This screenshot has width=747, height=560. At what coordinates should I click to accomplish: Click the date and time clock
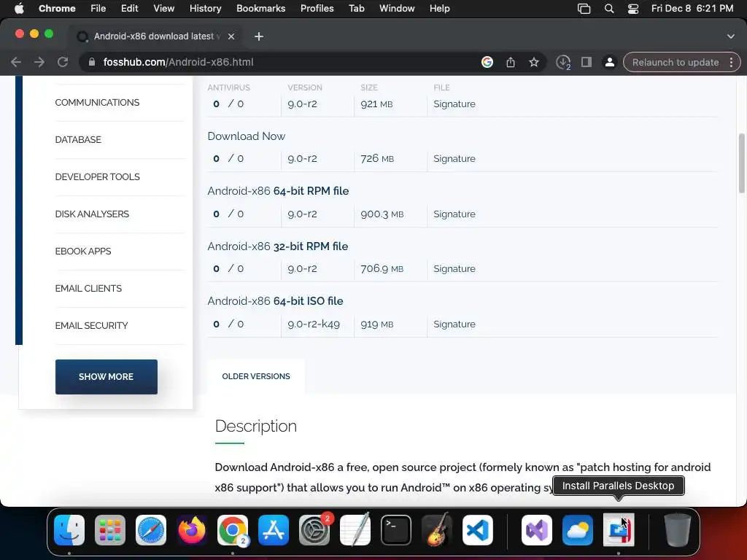[692, 9]
